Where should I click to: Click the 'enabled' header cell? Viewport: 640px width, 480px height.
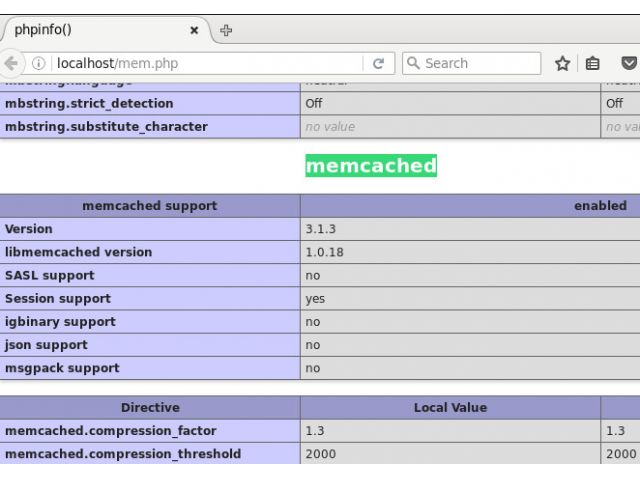point(600,206)
